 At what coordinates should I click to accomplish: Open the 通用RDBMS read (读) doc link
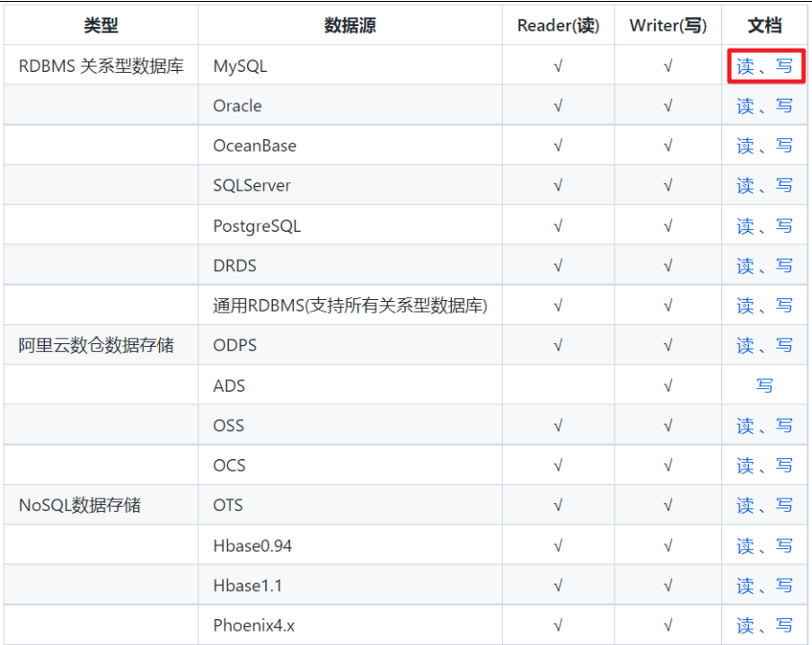point(746,305)
